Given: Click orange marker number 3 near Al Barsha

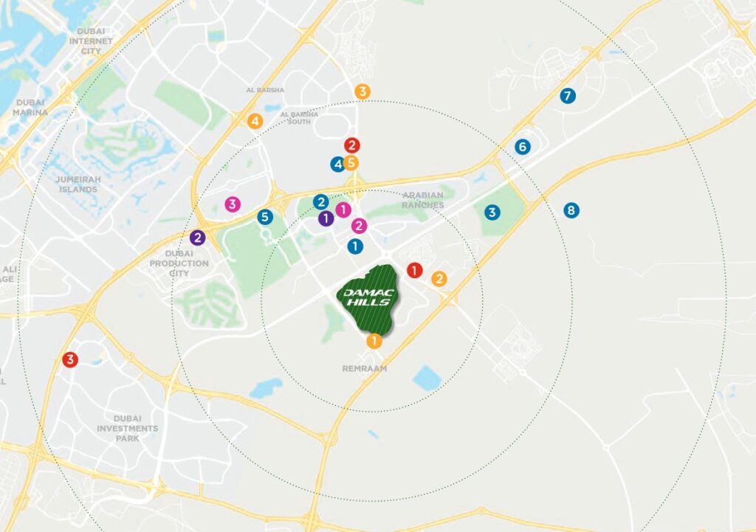Looking at the screenshot, I should (x=362, y=91).
